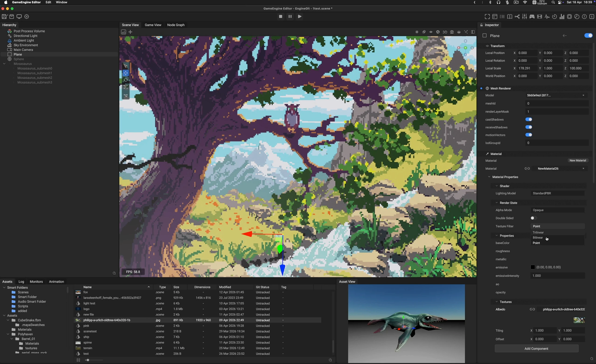Click the pie chart toolbar icon

pyautogui.click(x=577, y=17)
